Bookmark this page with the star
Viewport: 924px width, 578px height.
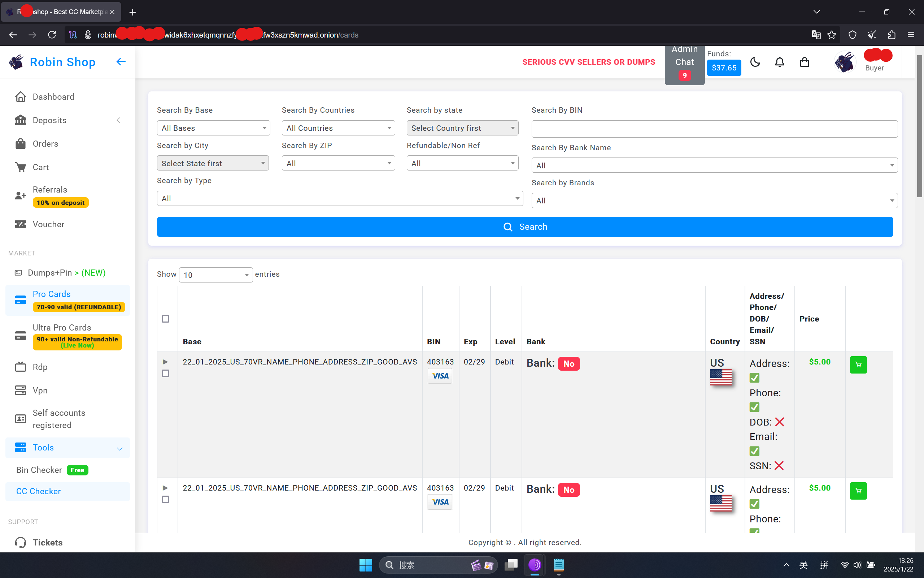832,35
